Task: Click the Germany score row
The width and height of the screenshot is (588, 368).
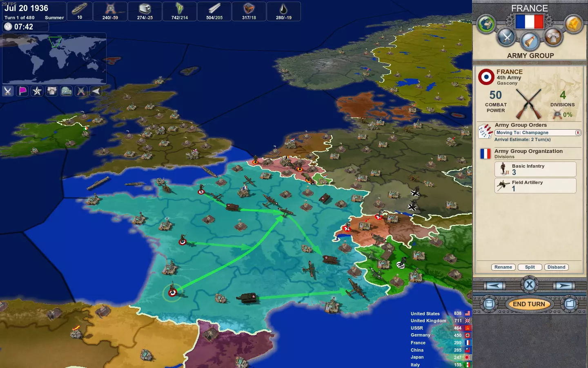Action: point(440,335)
